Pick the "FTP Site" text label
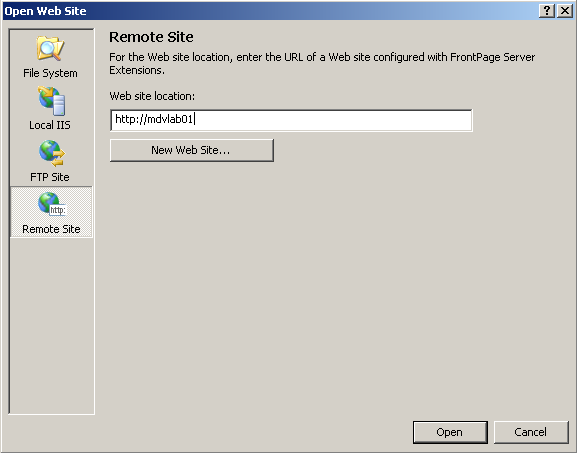 (50, 177)
